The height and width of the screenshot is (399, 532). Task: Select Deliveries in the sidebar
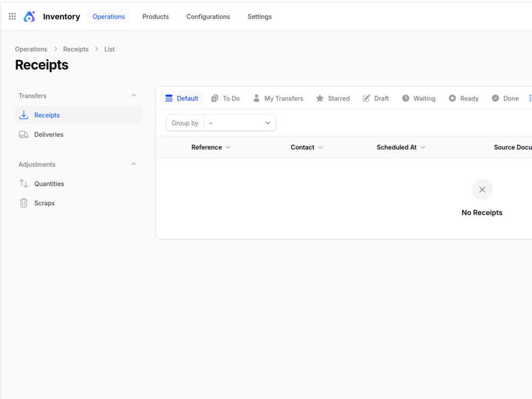click(x=78, y=135)
